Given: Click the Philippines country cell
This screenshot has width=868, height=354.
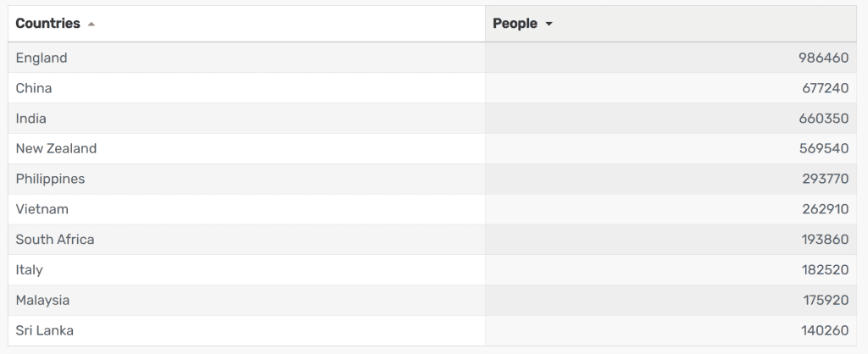Looking at the screenshot, I should (x=247, y=179).
